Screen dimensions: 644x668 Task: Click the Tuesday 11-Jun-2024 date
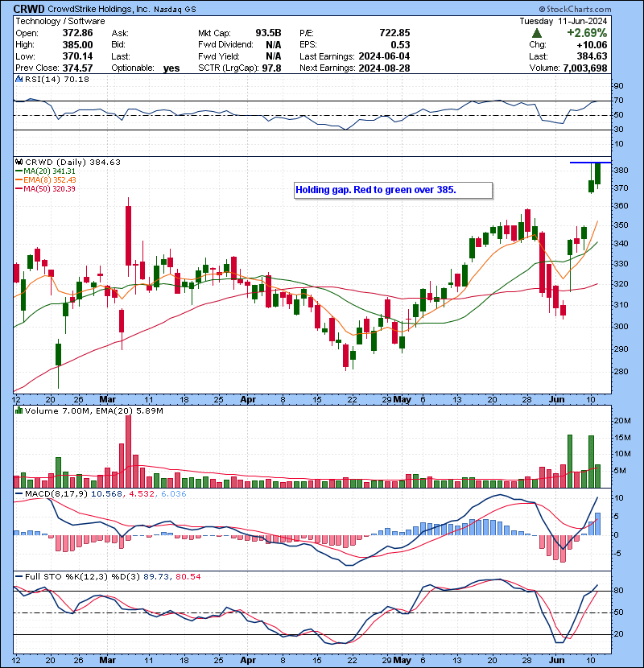coord(563,21)
